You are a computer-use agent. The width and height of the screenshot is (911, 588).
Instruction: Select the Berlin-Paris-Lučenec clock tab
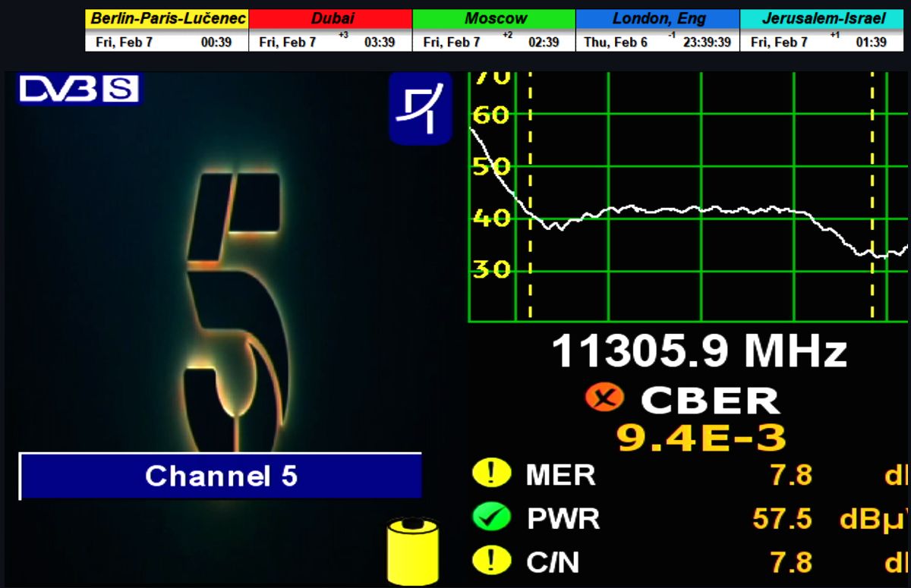tap(166, 19)
